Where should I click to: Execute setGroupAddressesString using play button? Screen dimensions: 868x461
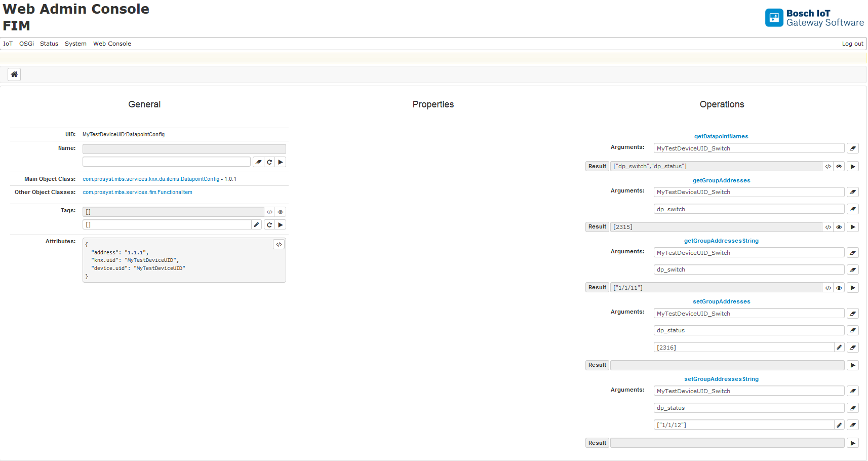(853, 443)
